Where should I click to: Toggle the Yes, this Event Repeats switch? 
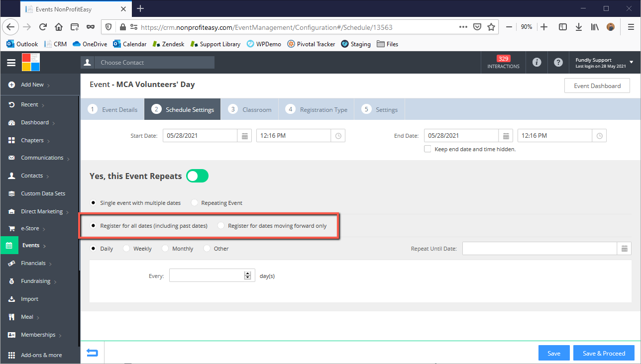[197, 176]
